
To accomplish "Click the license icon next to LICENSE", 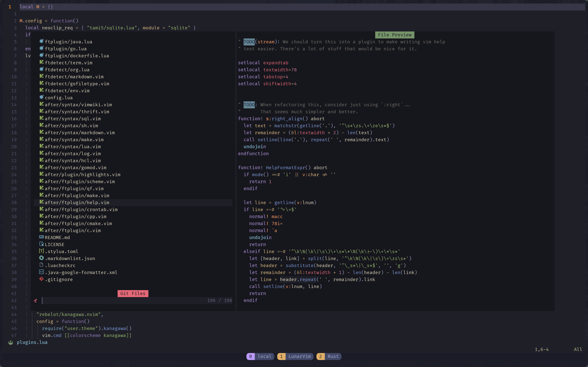I will click(41, 244).
